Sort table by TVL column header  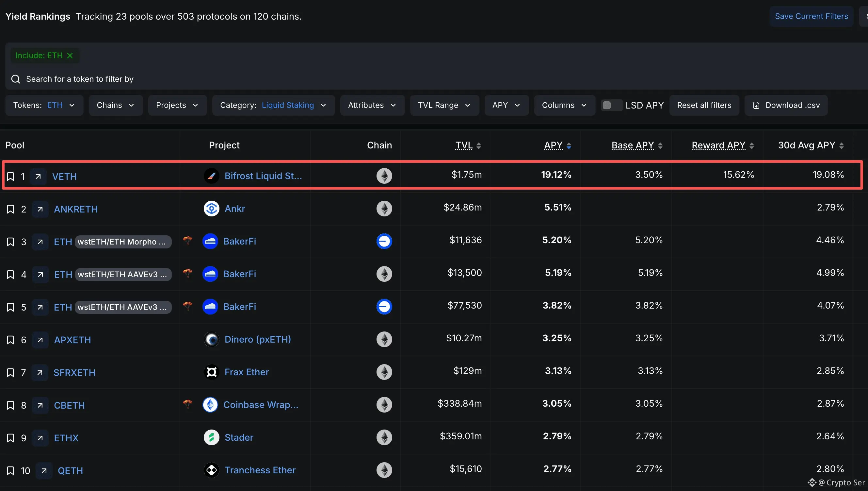click(467, 145)
